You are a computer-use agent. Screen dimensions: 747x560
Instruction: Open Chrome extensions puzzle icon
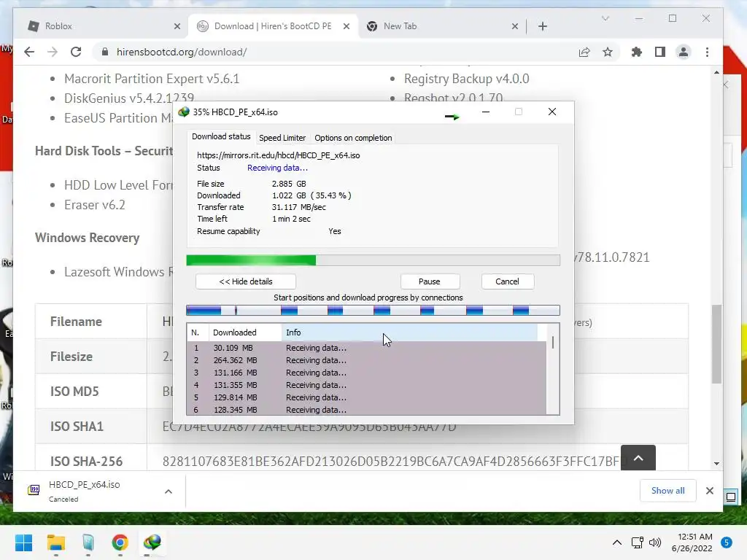[x=636, y=52]
